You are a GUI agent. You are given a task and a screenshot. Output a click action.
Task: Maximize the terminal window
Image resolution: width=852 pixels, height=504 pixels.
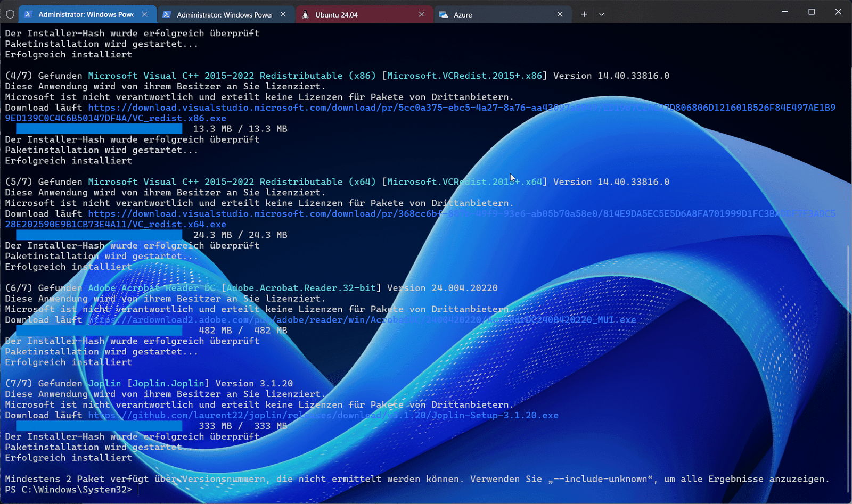coord(811,12)
